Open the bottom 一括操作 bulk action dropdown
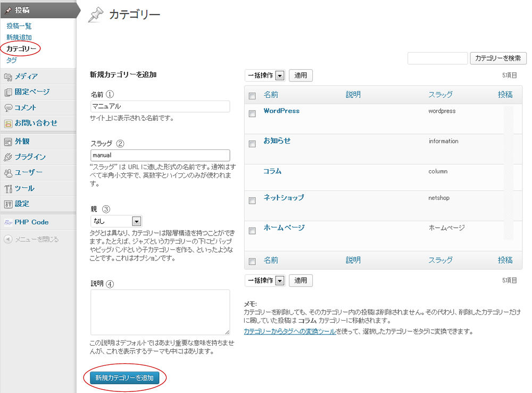The image size is (532, 393). tap(265, 280)
